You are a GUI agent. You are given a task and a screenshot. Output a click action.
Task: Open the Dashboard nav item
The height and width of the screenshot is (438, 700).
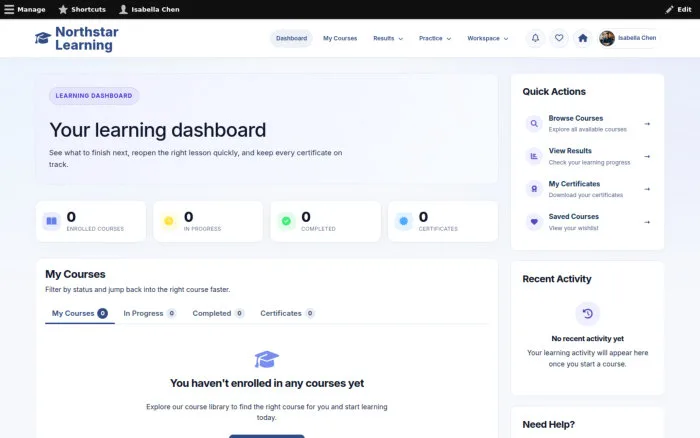(292, 38)
